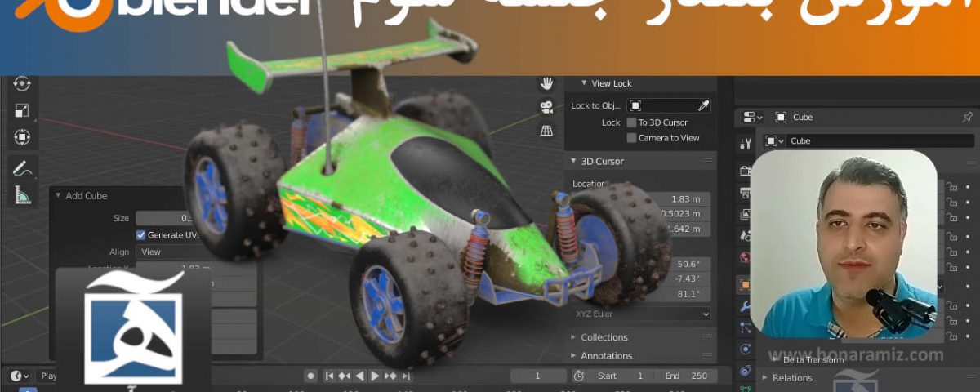Open the Render properties tab icon
This screenshot has height=392, width=980.
pyautogui.click(x=745, y=171)
